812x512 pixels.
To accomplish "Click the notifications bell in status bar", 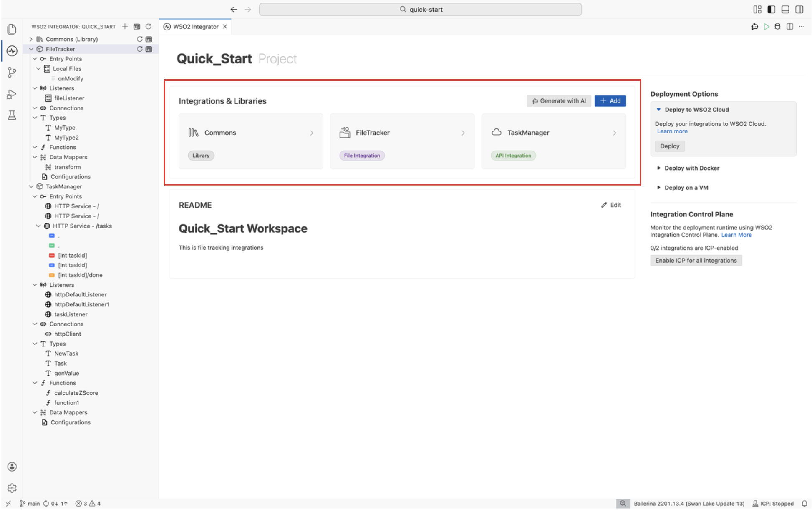I will (x=804, y=504).
